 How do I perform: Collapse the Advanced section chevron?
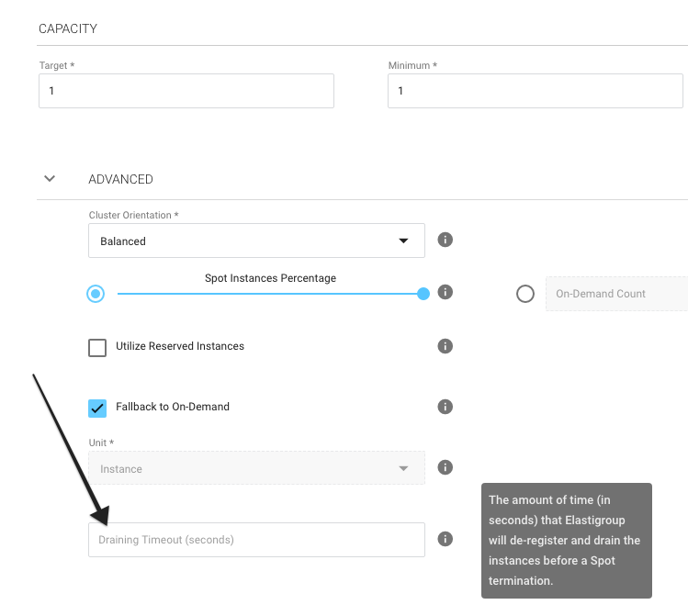[x=51, y=179]
